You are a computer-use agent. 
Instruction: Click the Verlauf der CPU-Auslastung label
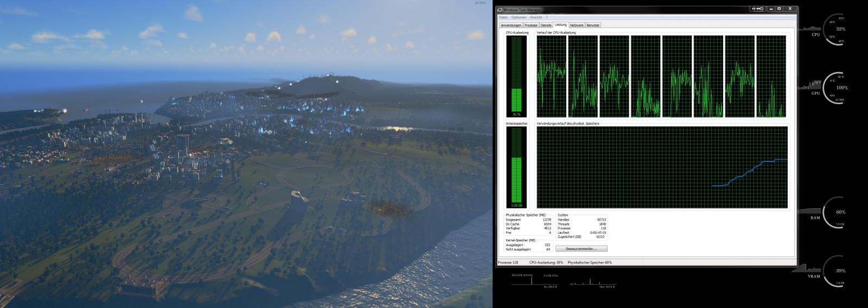(x=556, y=33)
